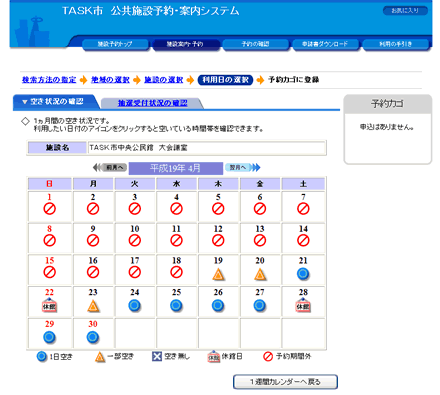Switch to the 抽選受付状況の確認 tab
Image resolution: width=440 pixels, height=395 pixels.
tap(153, 103)
